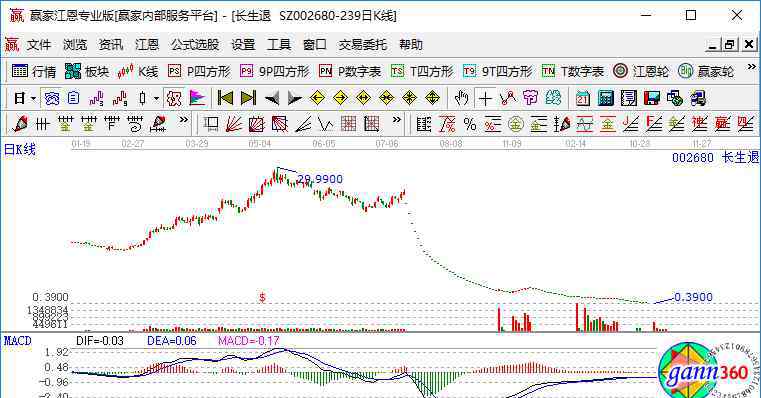This screenshot has width=761, height=398.
Task: Select the hand pan tool
Action: coord(461,99)
